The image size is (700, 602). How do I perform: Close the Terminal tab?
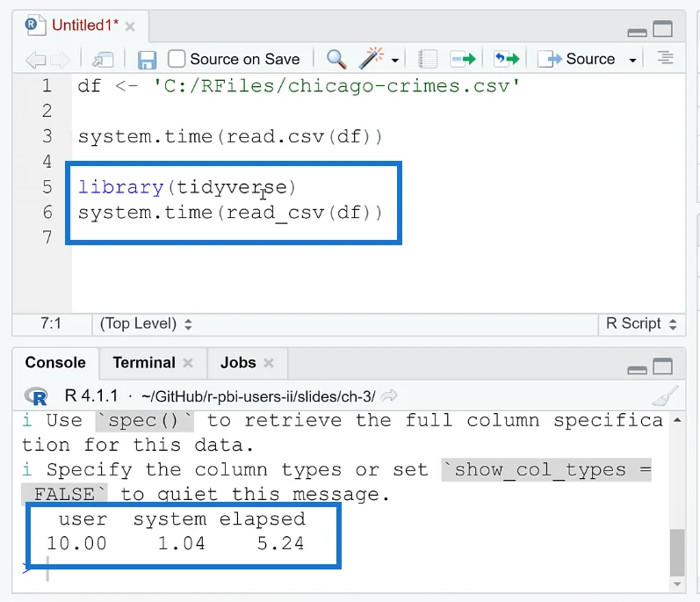tap(188, 363)
